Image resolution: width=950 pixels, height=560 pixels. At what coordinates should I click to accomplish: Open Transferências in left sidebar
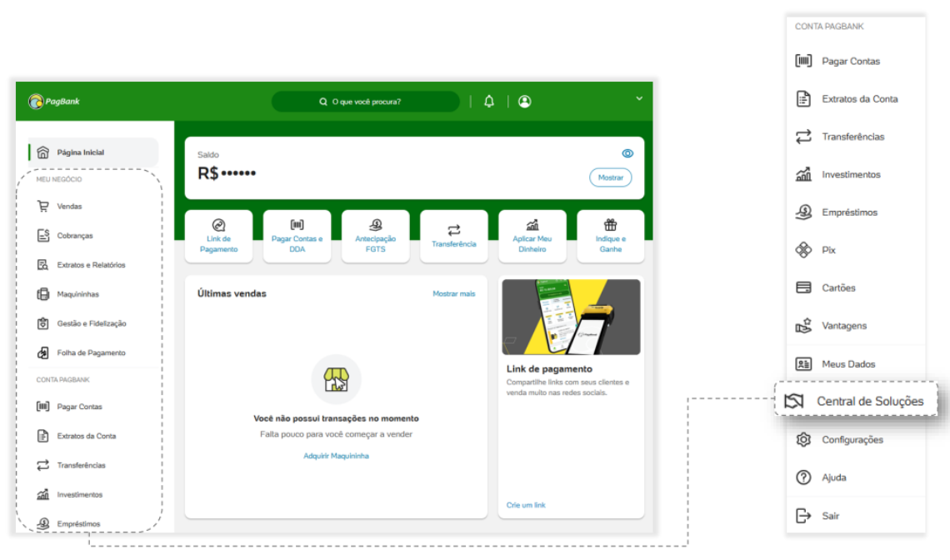pyautogui.click(x=71, y=465)
